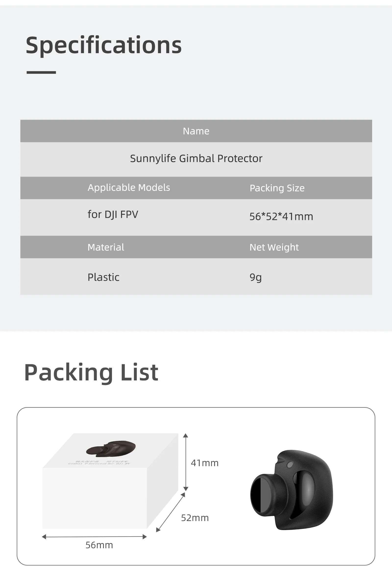Image resolution: width=392 pixels, height=571 pixels.
Task: Click the 41mm dimension label
Action: (205, 463)
